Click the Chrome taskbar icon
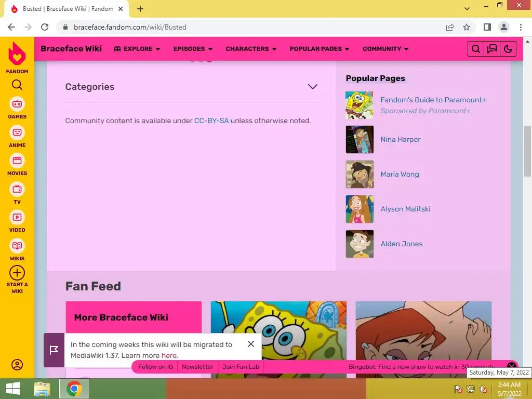The width and height of the screenshot is (532, 399). coord(74,389)
